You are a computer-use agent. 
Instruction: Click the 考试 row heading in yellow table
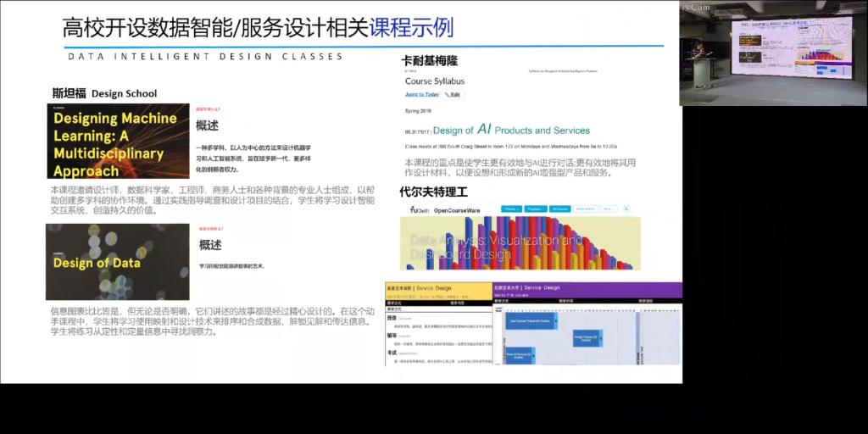(392, 352)
